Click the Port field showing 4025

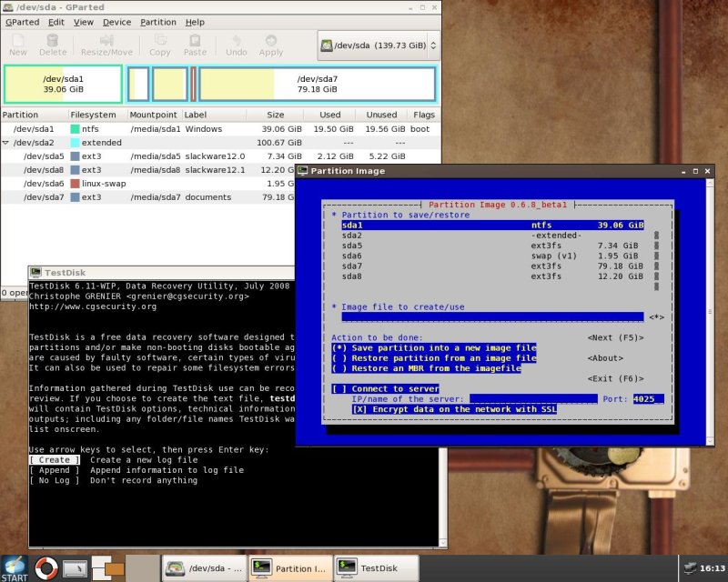[x=649, y=399]
